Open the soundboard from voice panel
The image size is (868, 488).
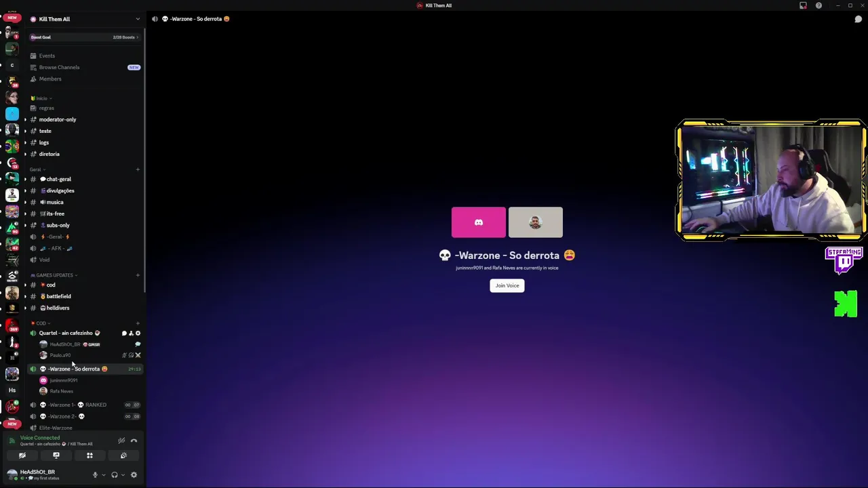pos(123,455)
